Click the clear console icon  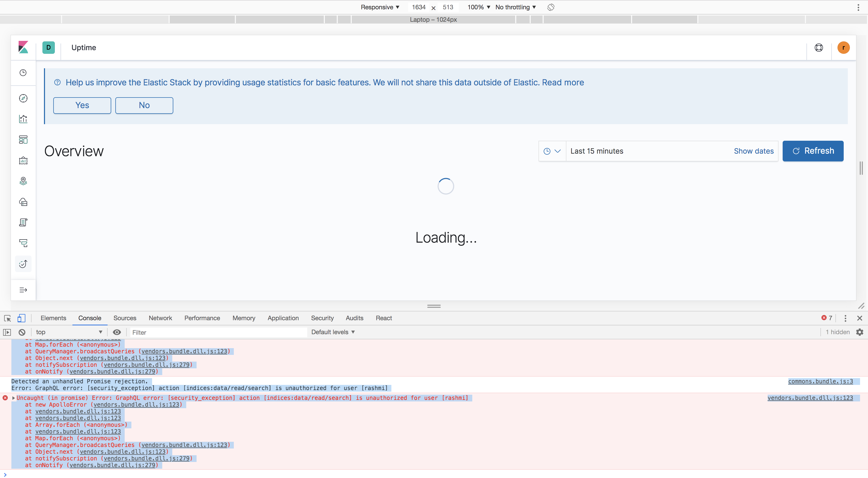tap(21, 332)
